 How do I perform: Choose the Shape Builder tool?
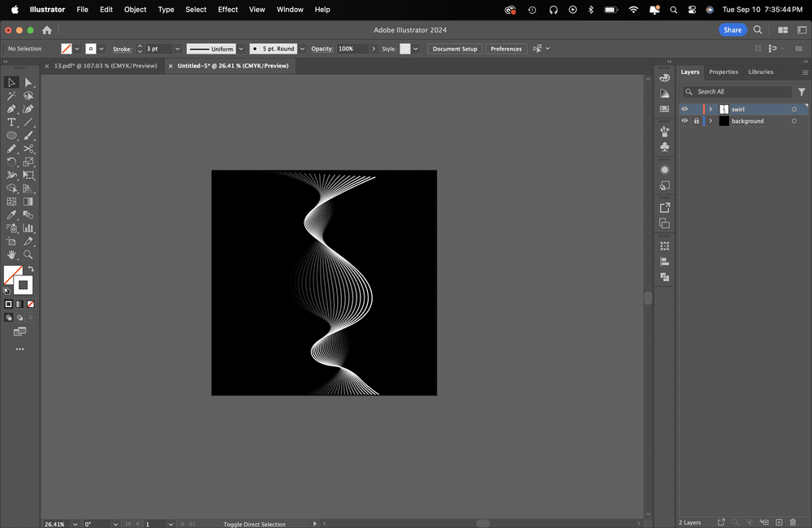coord(11,188)
